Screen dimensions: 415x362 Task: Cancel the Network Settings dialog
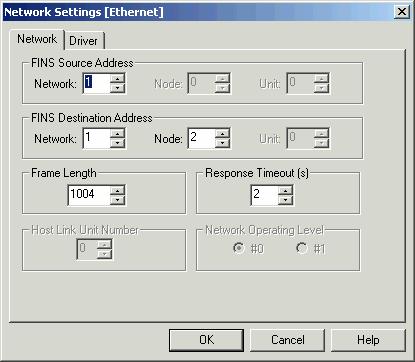[x=287, y=340]
